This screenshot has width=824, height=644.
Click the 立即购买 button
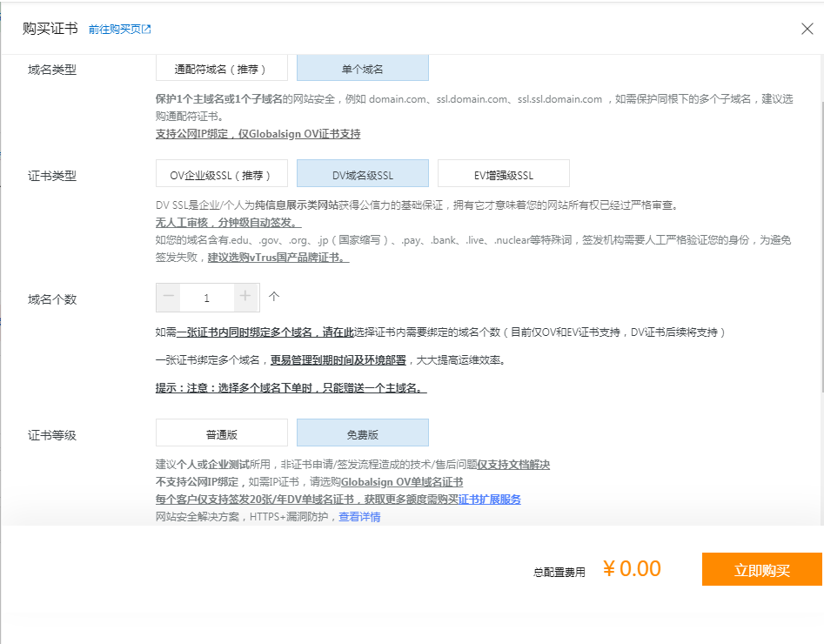click(761, 570)
